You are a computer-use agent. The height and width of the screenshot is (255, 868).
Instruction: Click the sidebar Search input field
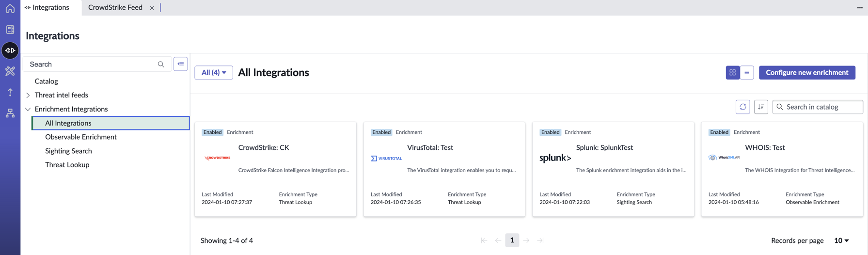pos(97,64)
